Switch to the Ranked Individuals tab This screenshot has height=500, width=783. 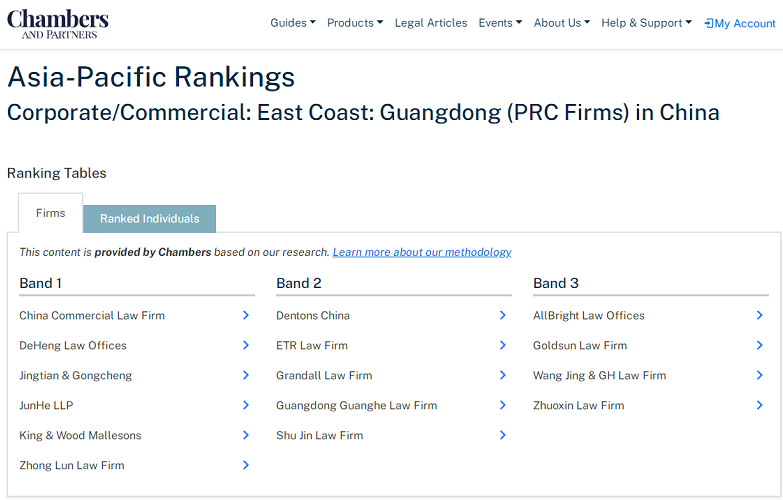pos(149,219)
